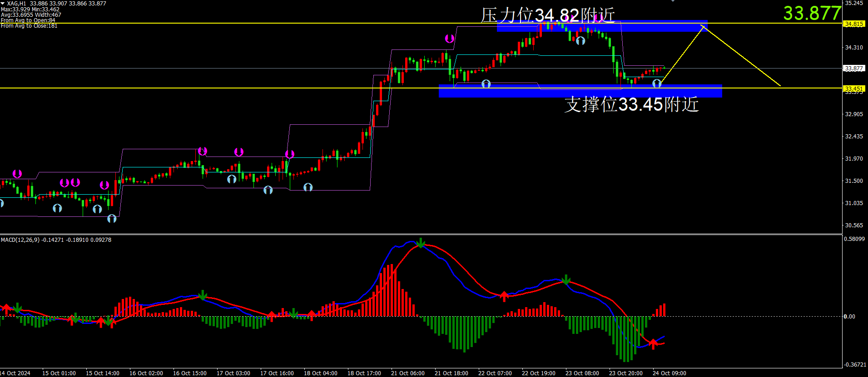Image resolution: width=868 pixels, height=377 pixels.
Task: Click the -0.36721 MACD scale value
Action: pos(855,364)
